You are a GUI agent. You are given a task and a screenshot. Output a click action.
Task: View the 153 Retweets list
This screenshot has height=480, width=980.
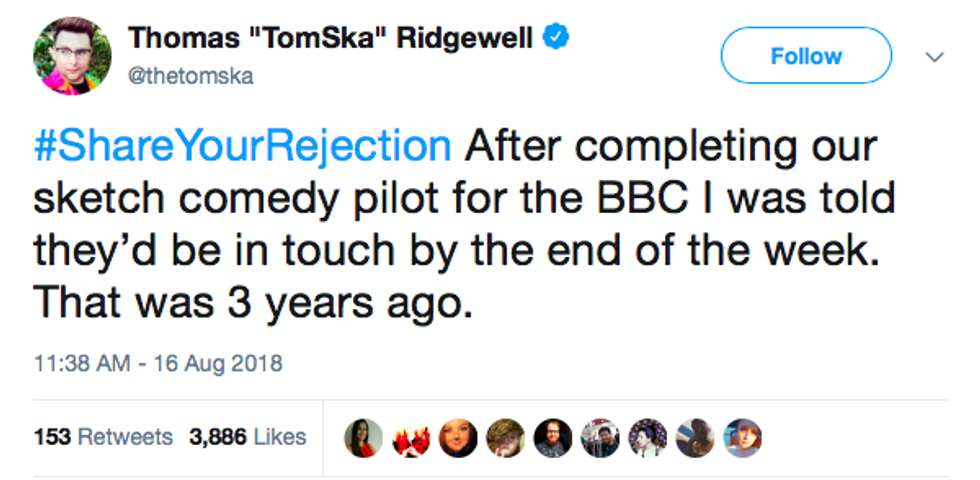tap(103, 437)
